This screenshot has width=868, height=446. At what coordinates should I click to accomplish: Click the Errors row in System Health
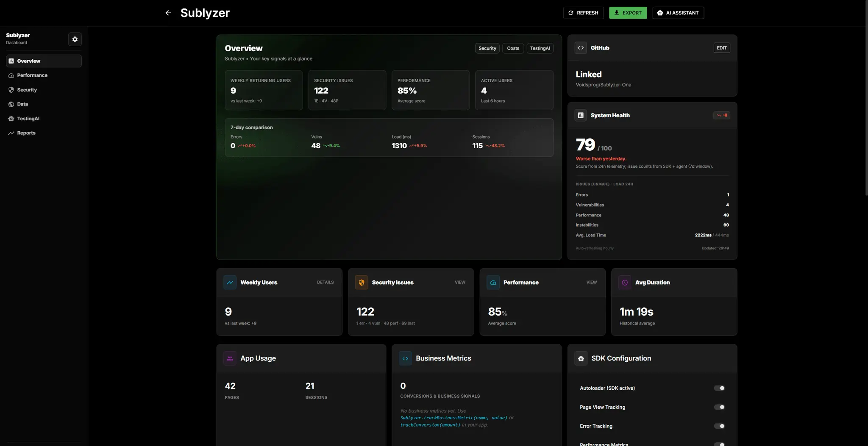[652, 195]
